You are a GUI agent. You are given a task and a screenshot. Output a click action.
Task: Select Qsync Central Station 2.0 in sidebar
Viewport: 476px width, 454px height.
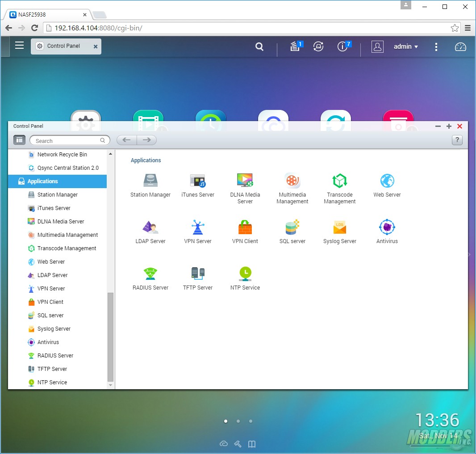click(57, 168)
